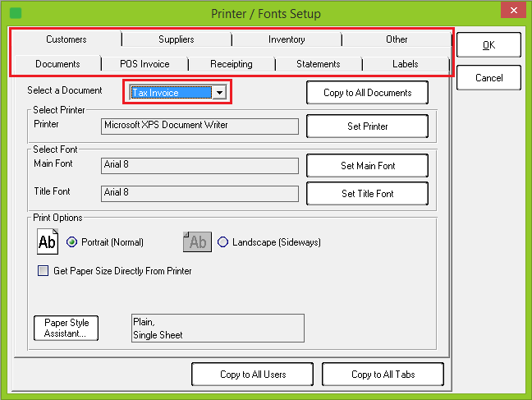
Task: Close the Printer / Fonts Setup window
Action: [x=513, y=10]
